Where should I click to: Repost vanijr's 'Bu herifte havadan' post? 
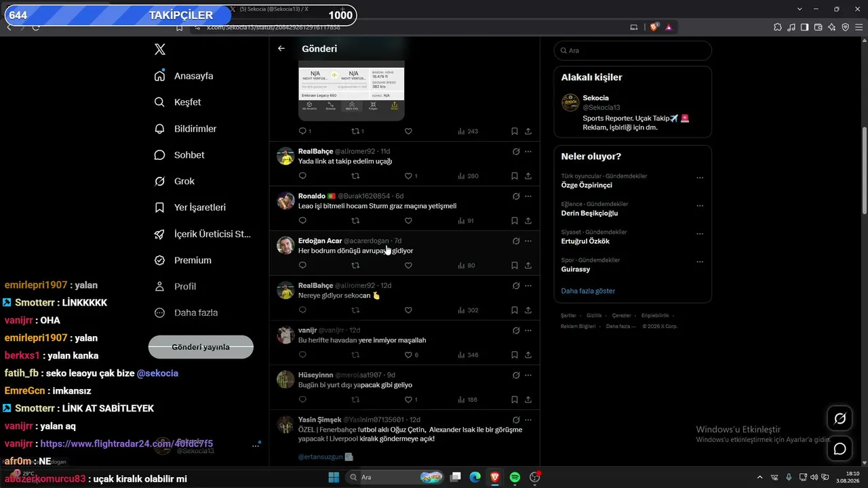355,355
